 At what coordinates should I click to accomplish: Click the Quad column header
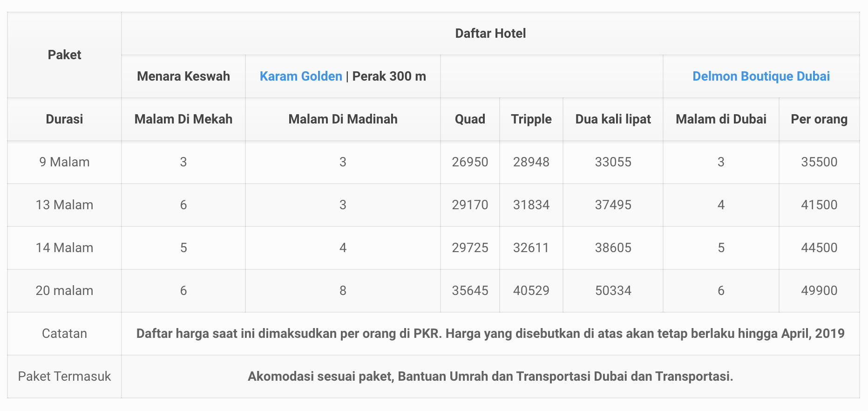470,119
